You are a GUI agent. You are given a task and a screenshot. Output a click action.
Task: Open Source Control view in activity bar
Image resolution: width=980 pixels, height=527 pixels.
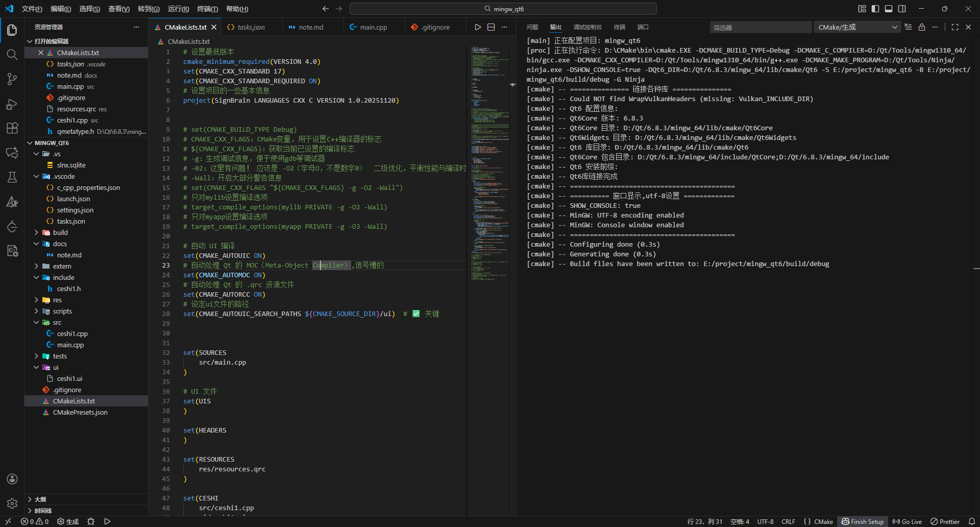tap(12, 79)
